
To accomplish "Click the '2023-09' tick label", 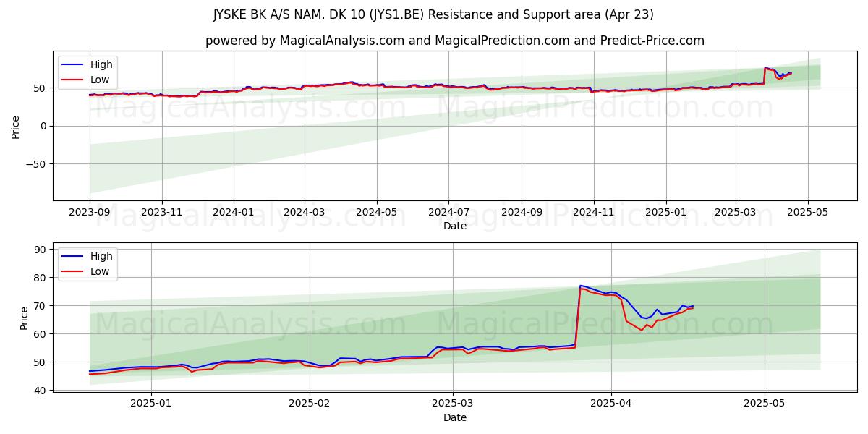I will tap(90, 213).
